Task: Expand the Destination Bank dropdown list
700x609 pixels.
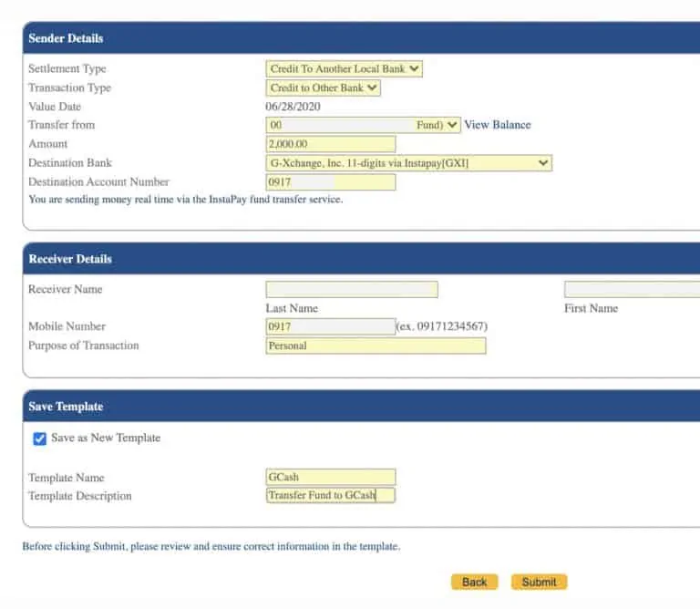Action: click(408, 163)
